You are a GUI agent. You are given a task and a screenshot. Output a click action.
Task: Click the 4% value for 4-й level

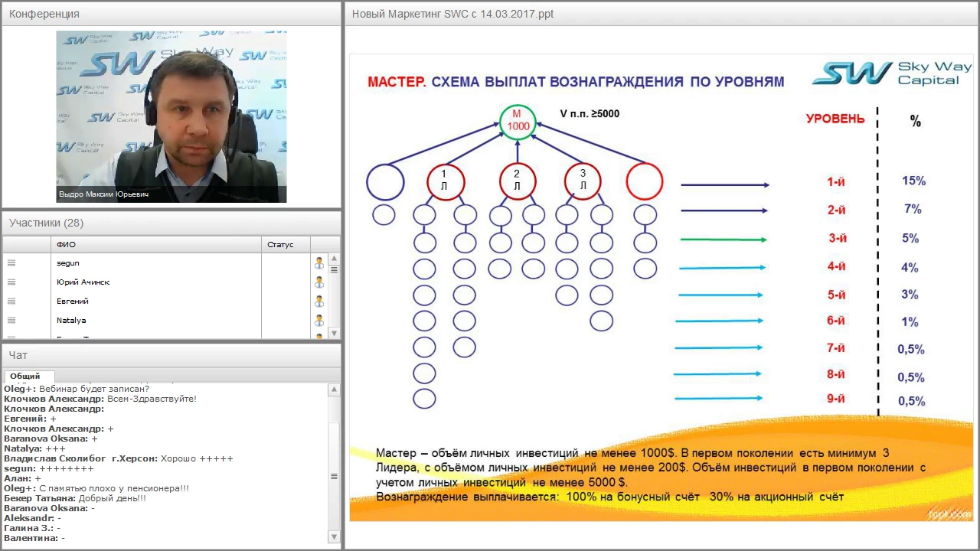(910, 268)
